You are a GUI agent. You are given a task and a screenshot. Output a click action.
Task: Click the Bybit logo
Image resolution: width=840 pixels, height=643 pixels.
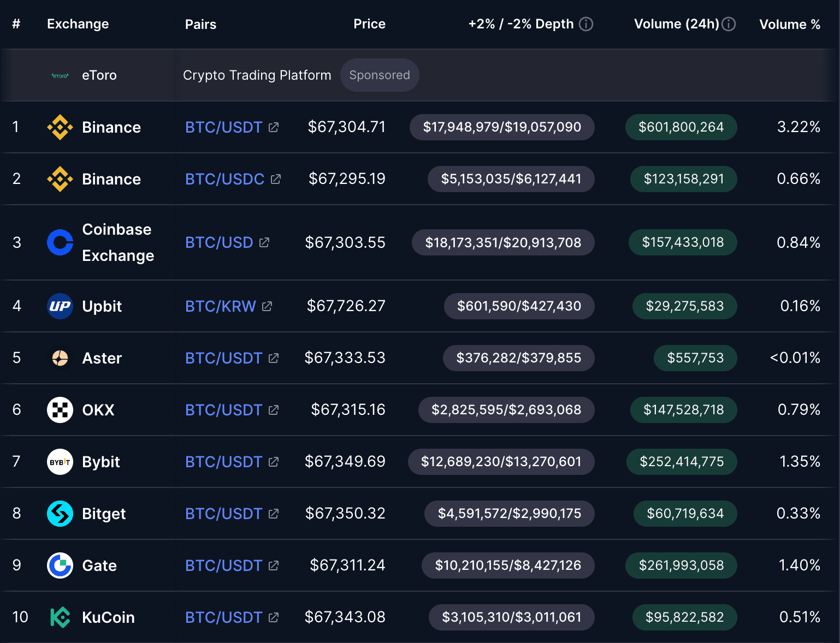click(x=60, y=462)
